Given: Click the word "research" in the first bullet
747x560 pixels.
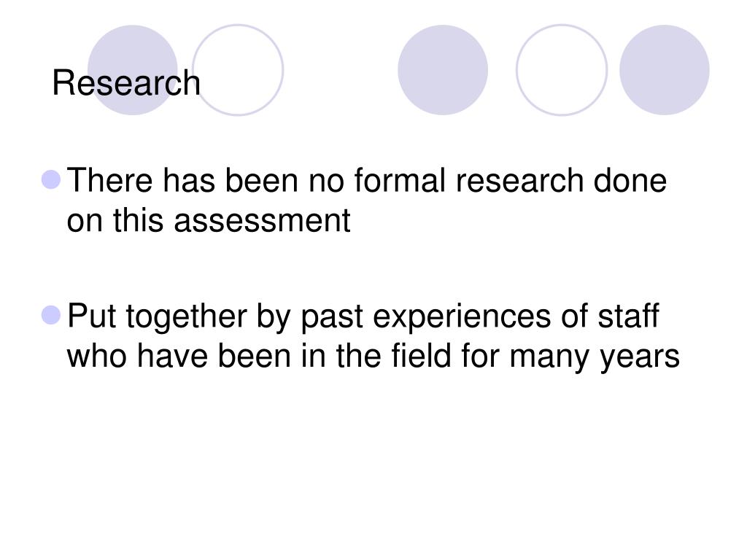Looking at the screenshot, I should (x=519, y=181).
